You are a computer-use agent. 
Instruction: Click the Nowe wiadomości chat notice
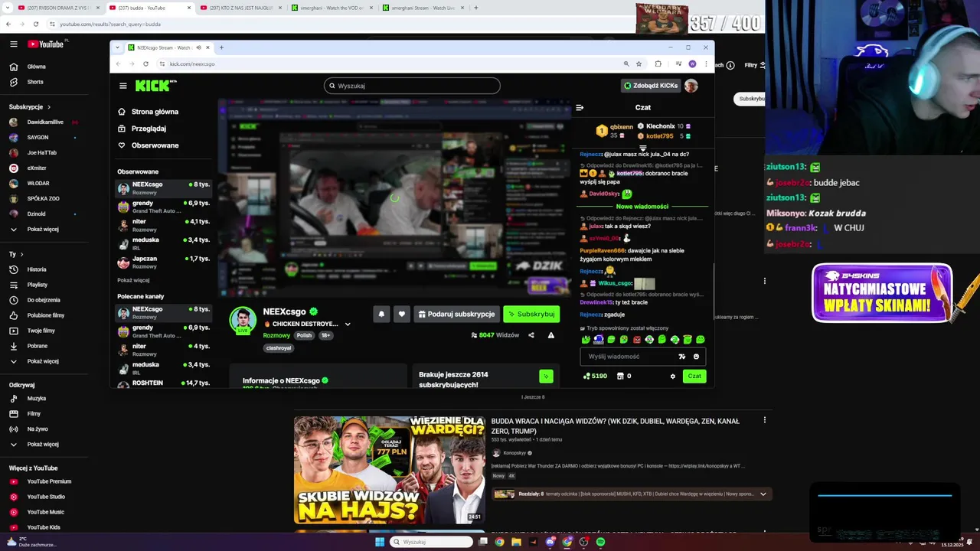(642, 207)
